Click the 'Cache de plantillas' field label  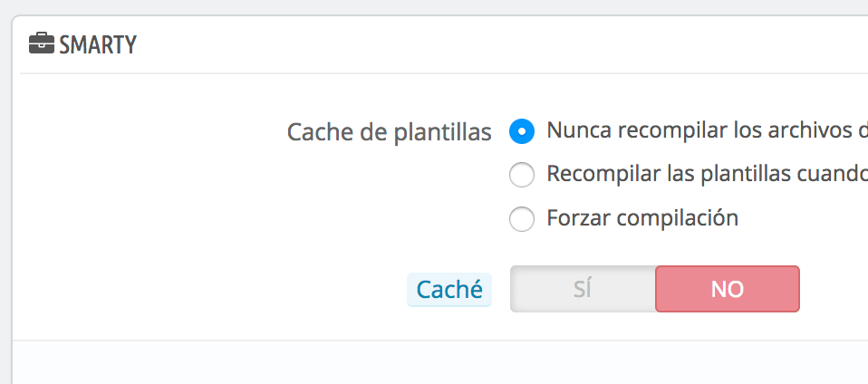(x=390, y=132)
